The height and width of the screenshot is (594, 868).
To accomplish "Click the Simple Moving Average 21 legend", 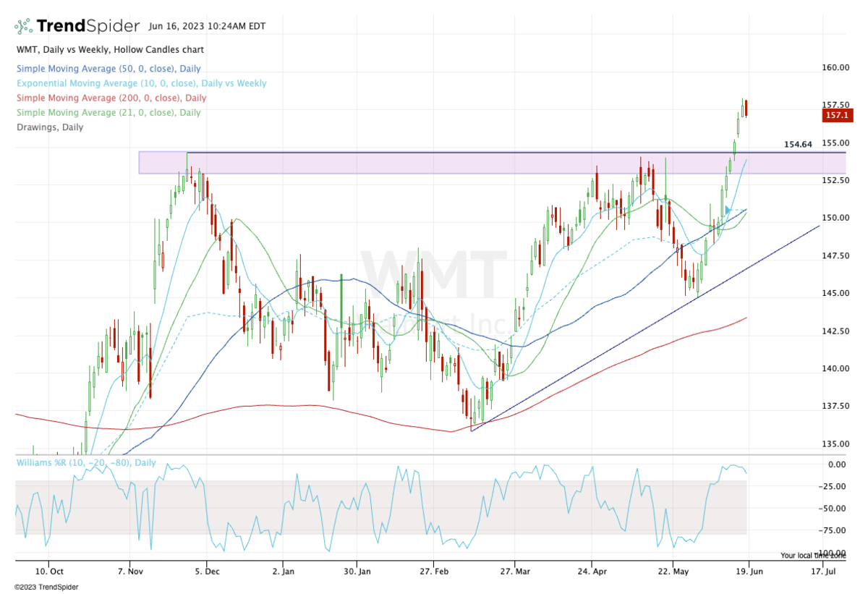I will click(108, 113).
